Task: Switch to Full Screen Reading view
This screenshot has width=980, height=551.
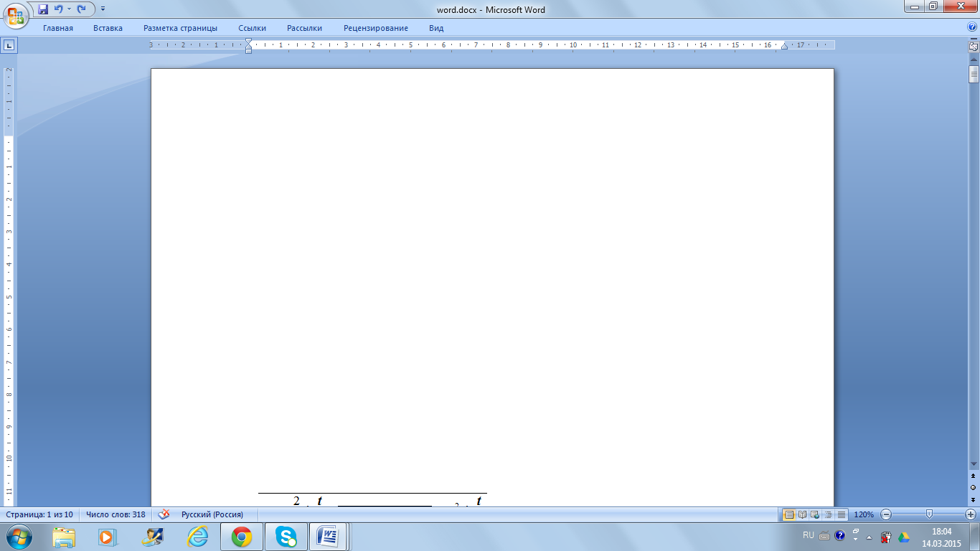Action: pyautogui.click(x=802, y=514)
